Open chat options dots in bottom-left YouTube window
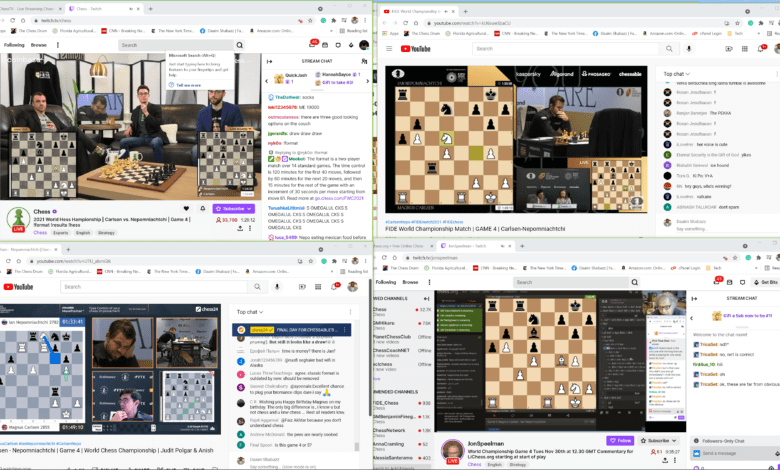 pyautogui.click(x=350, y=312)
